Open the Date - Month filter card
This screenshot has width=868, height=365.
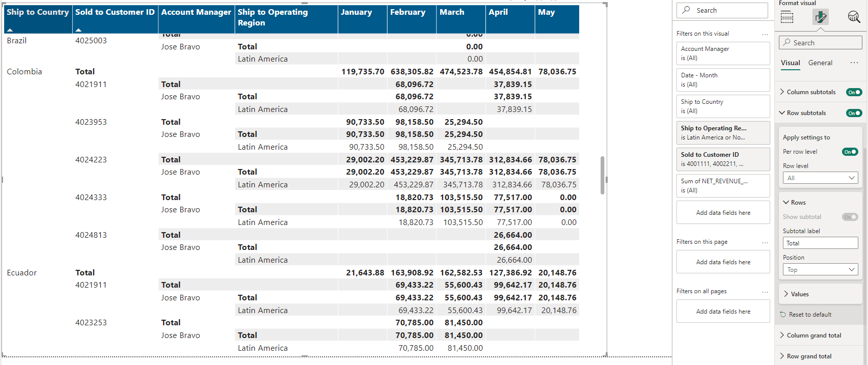[723, 80]
